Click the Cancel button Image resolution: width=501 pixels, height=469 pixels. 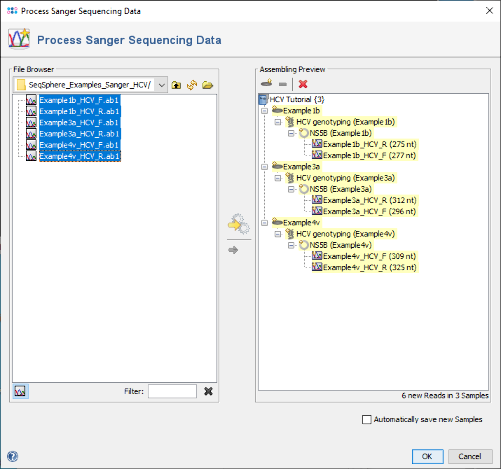coord(470,456)
